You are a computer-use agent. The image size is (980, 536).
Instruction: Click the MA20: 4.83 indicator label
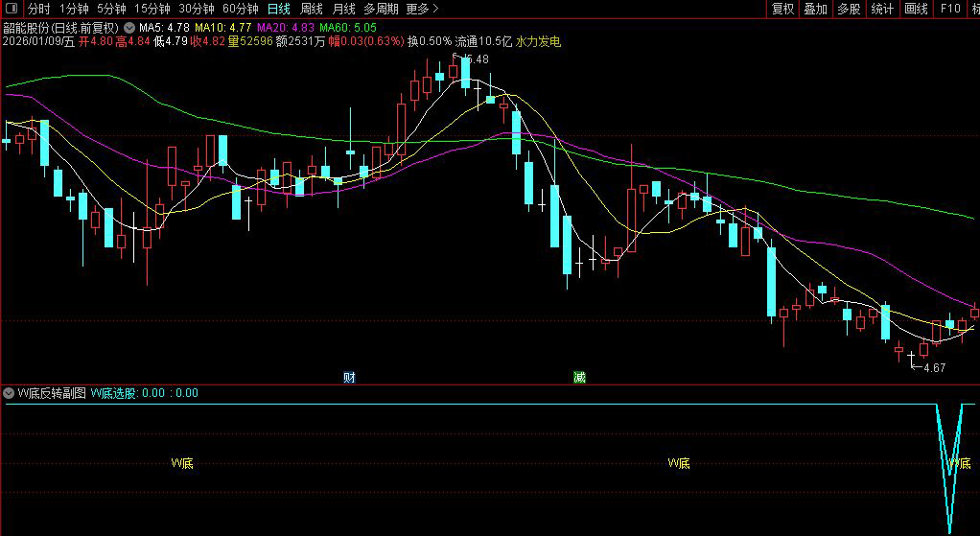coord(286,28)
